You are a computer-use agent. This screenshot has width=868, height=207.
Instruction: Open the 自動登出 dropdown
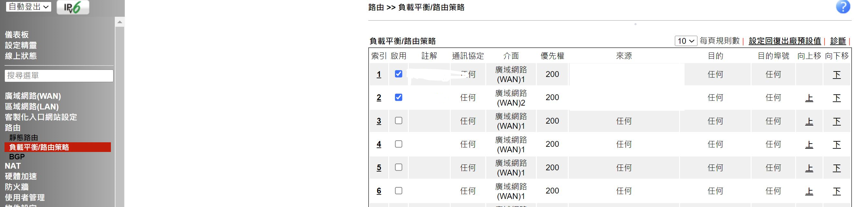29,7
